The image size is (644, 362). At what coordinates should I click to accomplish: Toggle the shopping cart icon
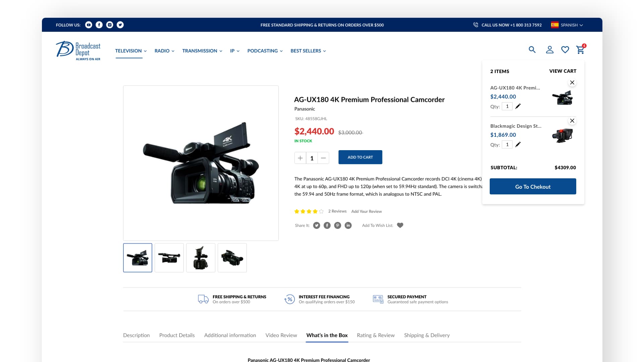(581, 49)
